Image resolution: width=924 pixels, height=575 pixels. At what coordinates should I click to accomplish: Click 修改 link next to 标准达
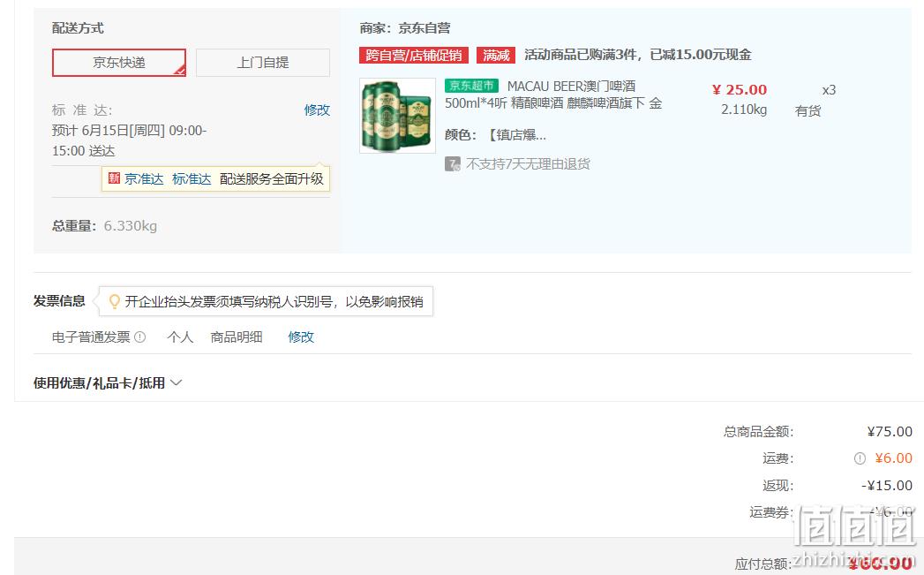317,110
